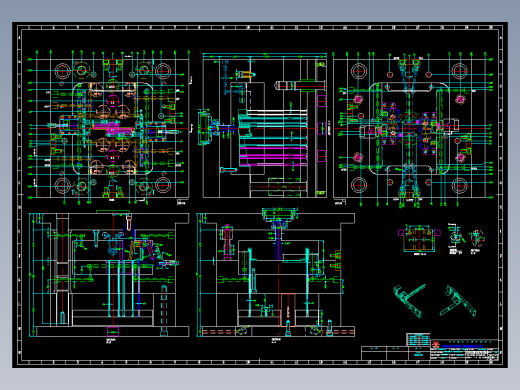520x390 pixels.
Task: Select the top-center side section view
Action: tap(263, 125)
